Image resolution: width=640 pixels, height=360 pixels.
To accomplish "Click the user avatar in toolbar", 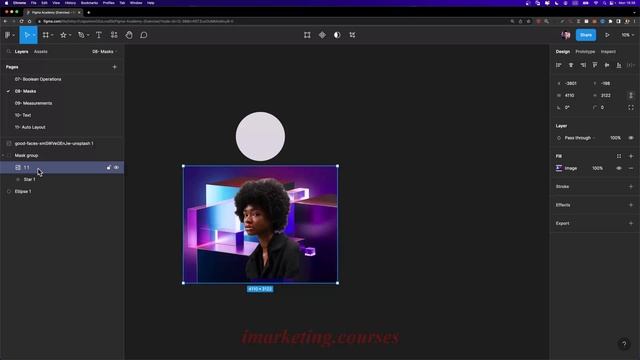I will (566, 35).
